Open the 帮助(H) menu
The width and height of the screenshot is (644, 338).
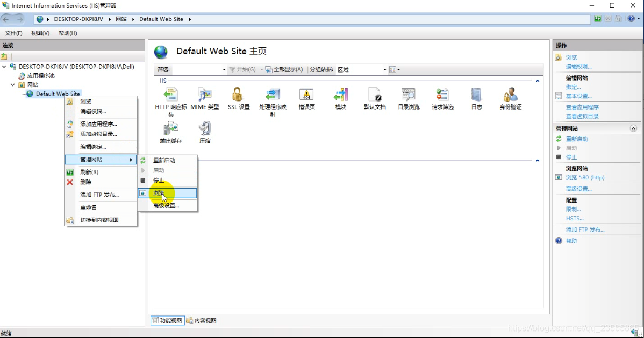[x=68, y=33]
